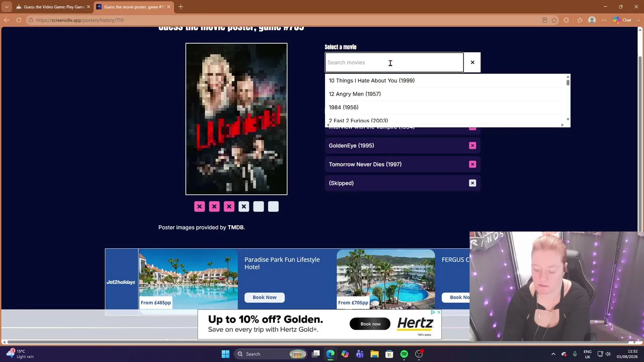The image size is (644, 362).
Task: Open the volume control in system tray
Action: pyautogui.click(x=608, y=354)
